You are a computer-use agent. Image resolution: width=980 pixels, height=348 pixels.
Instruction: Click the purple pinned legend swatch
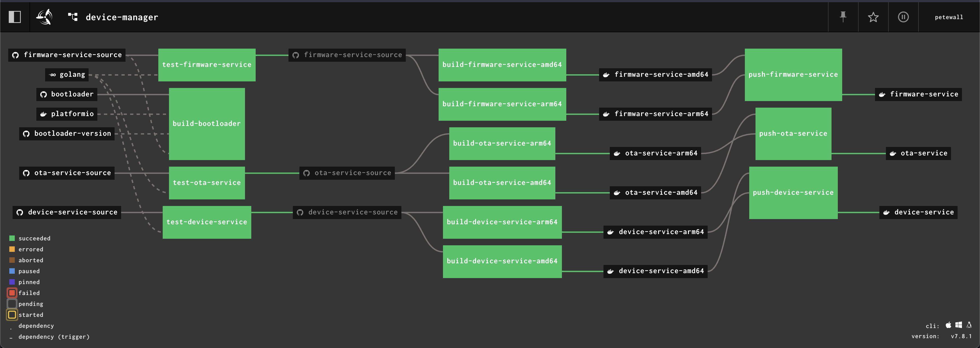[12, 282]
